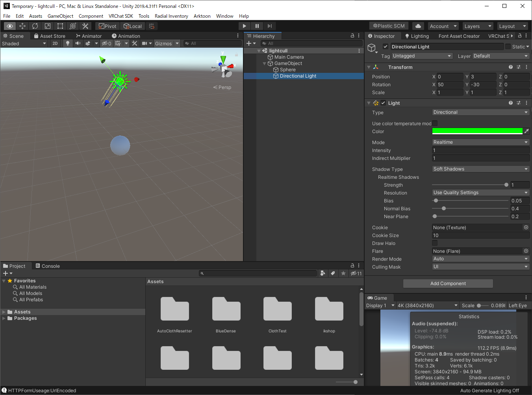The image size is (532, 395).
Task: Open the green light Color swatch
Action: click(477, 131)
